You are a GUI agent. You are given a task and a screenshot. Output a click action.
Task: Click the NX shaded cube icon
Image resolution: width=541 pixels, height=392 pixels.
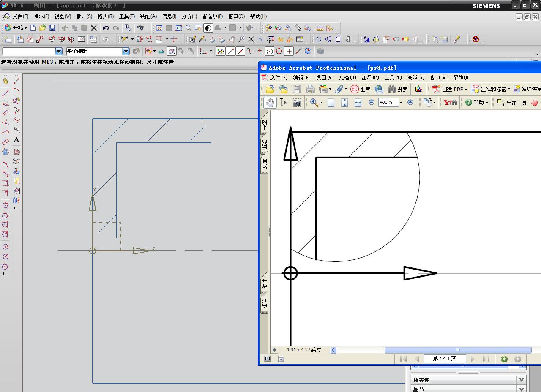pyautogui.click(x=320, y=51)
